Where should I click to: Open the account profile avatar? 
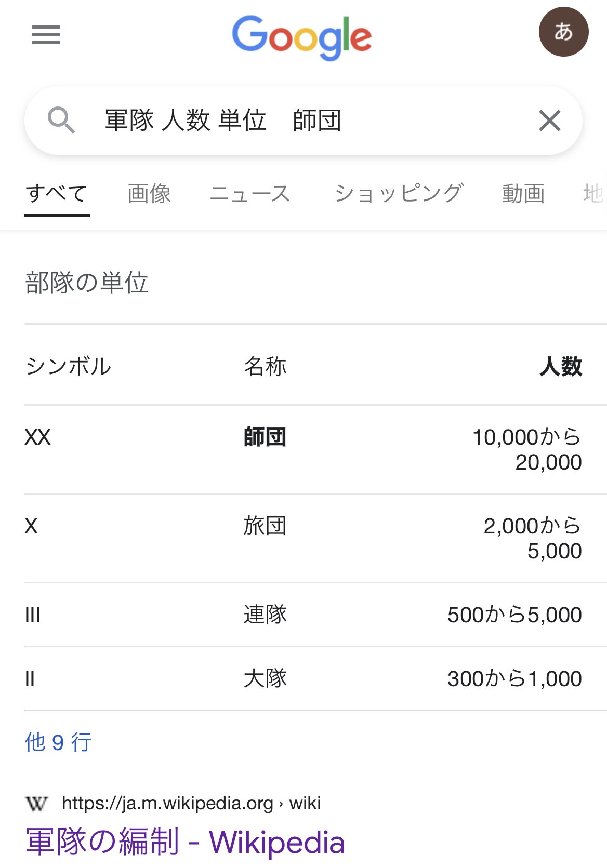point(563,32)
